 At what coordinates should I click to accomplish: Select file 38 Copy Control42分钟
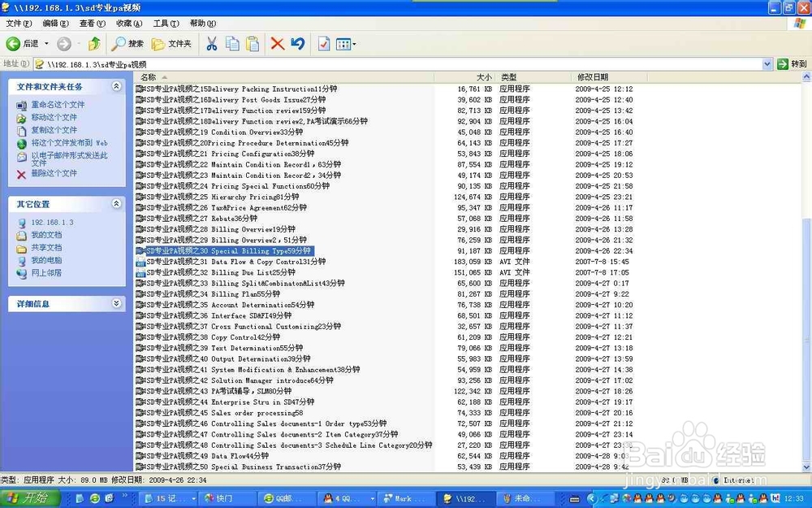[x=208, y=337]
